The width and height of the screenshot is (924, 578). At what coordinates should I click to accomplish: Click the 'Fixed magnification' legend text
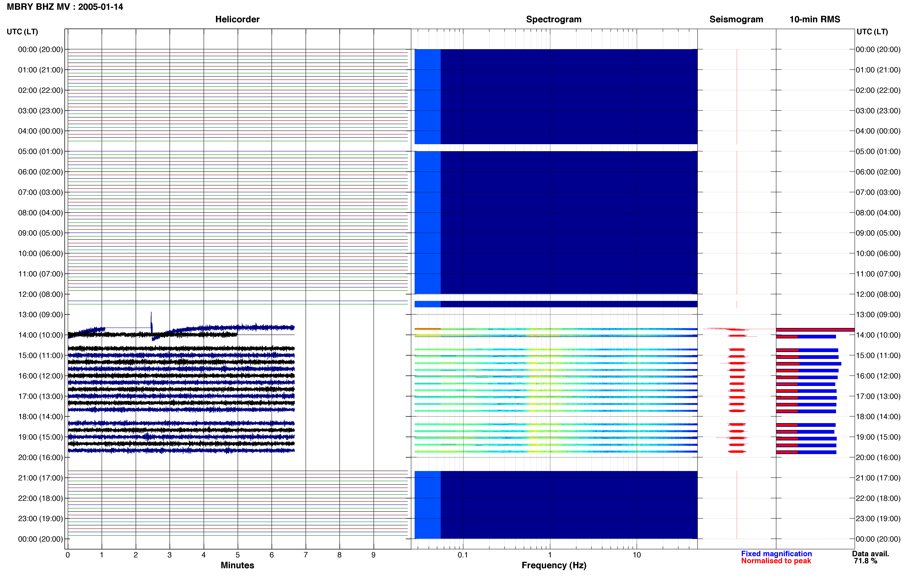pos(777,554)
